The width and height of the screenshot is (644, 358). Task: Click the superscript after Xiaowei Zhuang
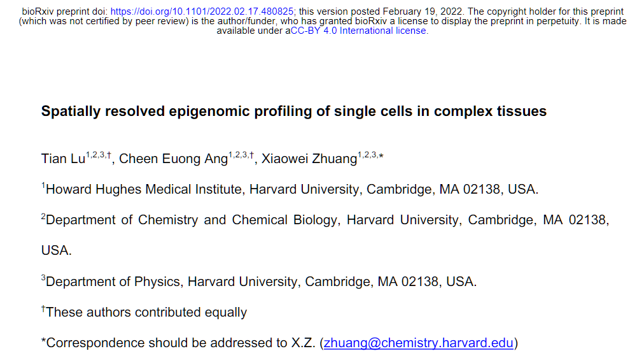tap(370, 155)
